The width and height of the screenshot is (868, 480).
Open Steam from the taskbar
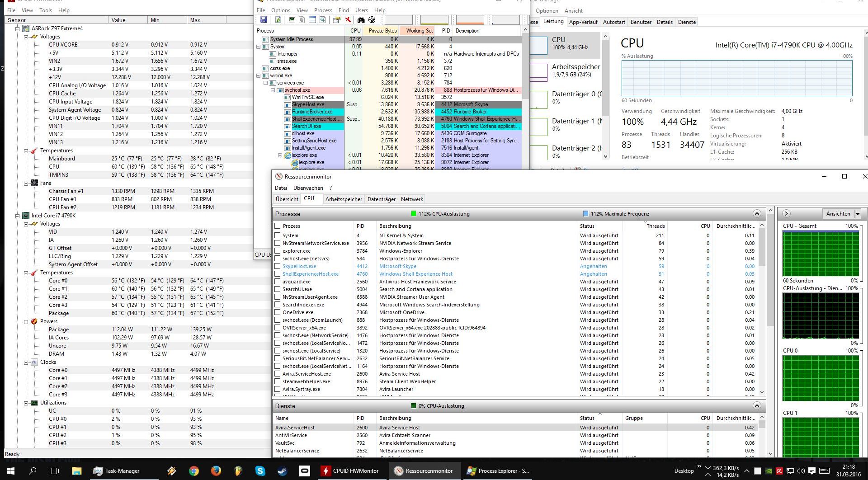coord(283,471)
